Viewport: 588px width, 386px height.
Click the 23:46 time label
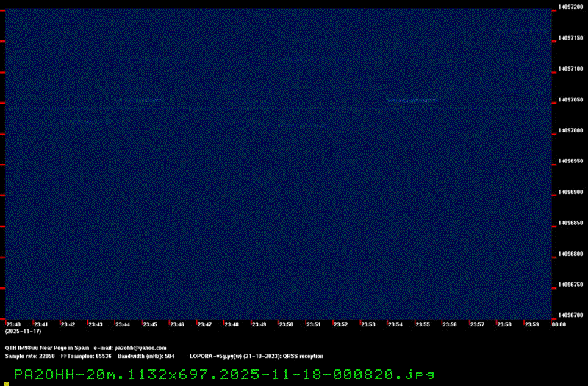177,324
